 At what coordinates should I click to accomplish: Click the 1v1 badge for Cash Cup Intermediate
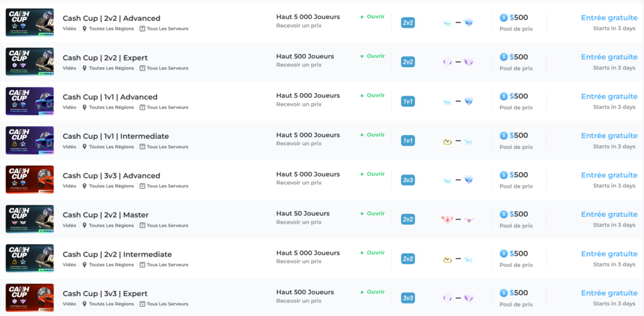point(408,141)
